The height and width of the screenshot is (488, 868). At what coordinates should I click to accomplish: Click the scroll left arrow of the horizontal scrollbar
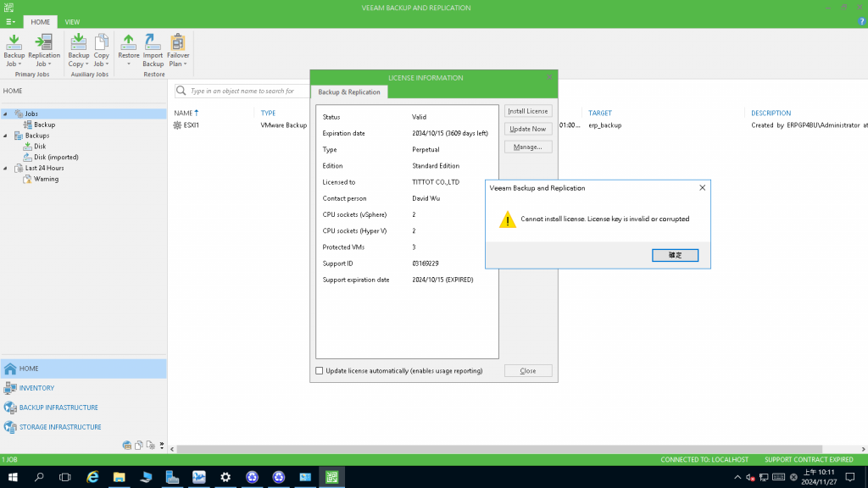tap(172, 449)
